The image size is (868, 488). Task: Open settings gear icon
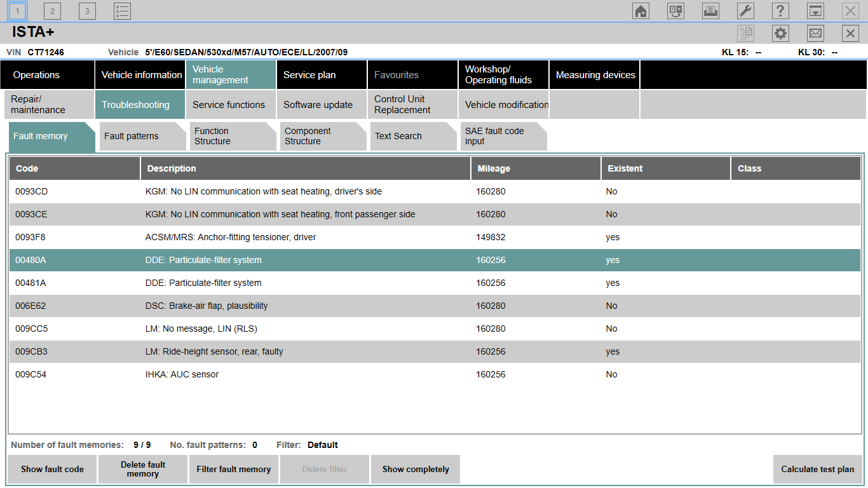tap(780, 34)
